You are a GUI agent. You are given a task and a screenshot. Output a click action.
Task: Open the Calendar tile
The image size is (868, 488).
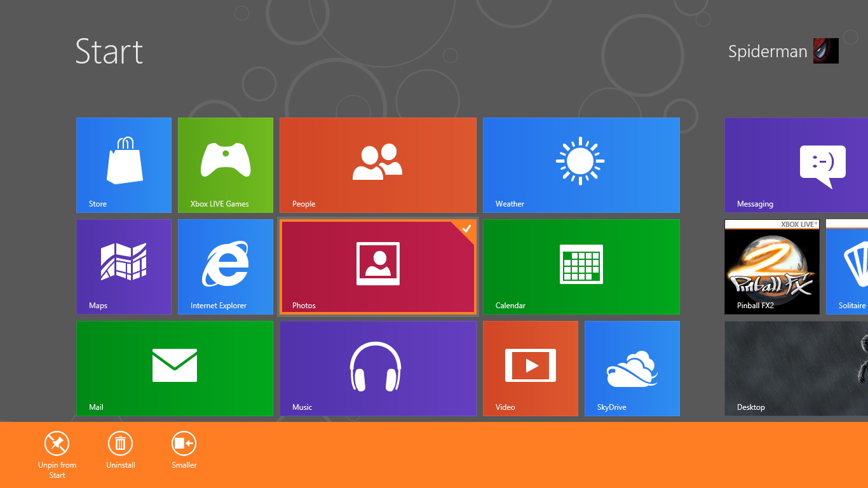coord(581,267)
